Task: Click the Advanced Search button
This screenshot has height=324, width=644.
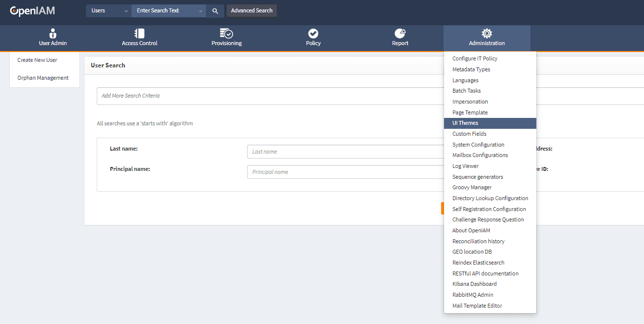Action: click(252, 11)
